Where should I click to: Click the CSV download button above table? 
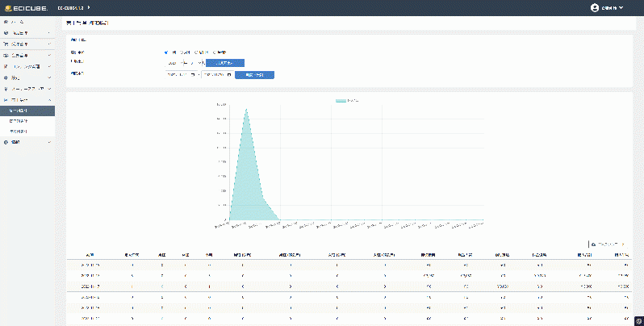click(608, 245)
